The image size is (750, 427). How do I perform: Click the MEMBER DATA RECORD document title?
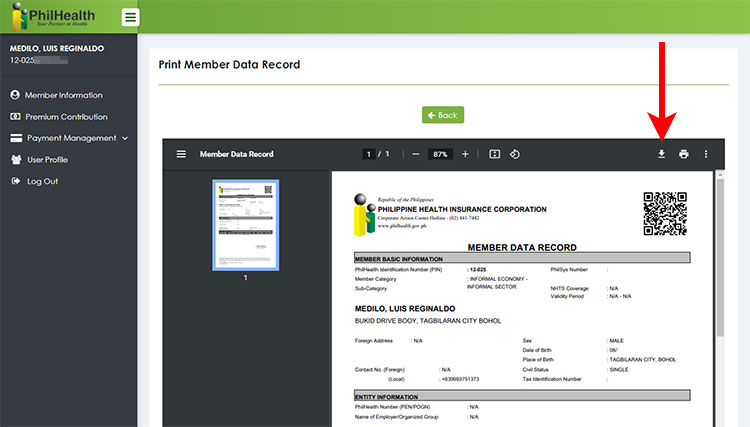522,247
